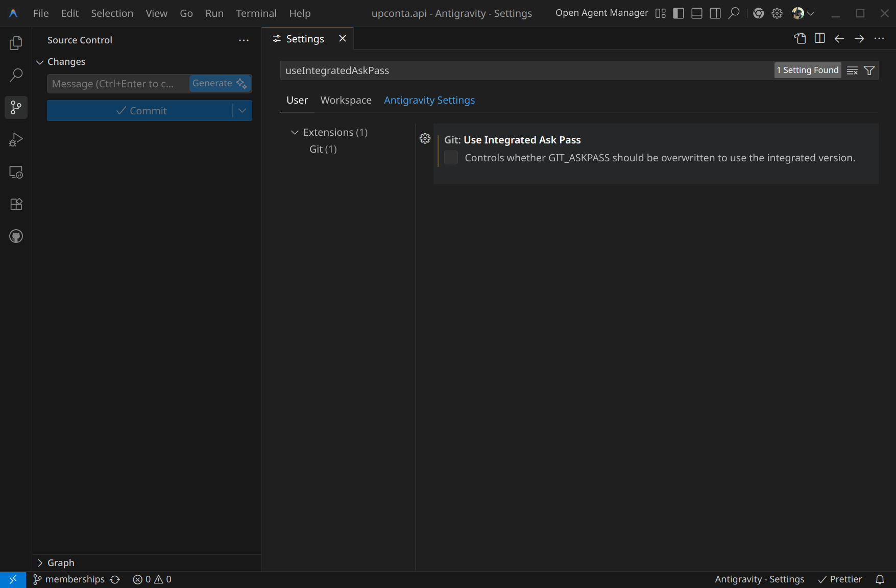Open the Extensions view
The image size is (896, 588).
coord(16,204)
